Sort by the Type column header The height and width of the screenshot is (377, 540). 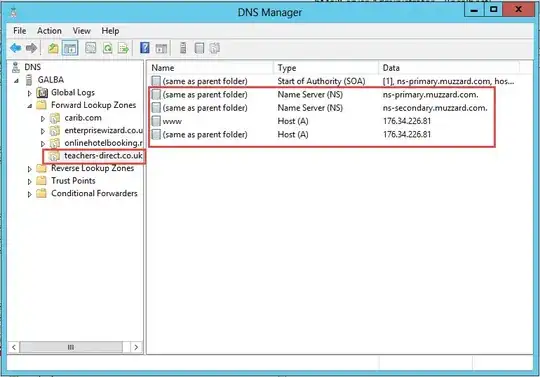(326, 68)
